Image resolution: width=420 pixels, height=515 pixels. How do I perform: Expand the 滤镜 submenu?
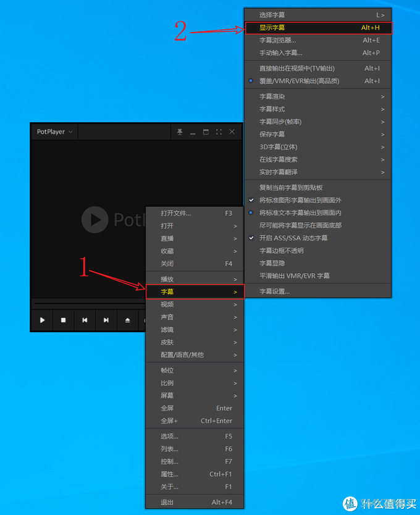click(x=195, y=330)
